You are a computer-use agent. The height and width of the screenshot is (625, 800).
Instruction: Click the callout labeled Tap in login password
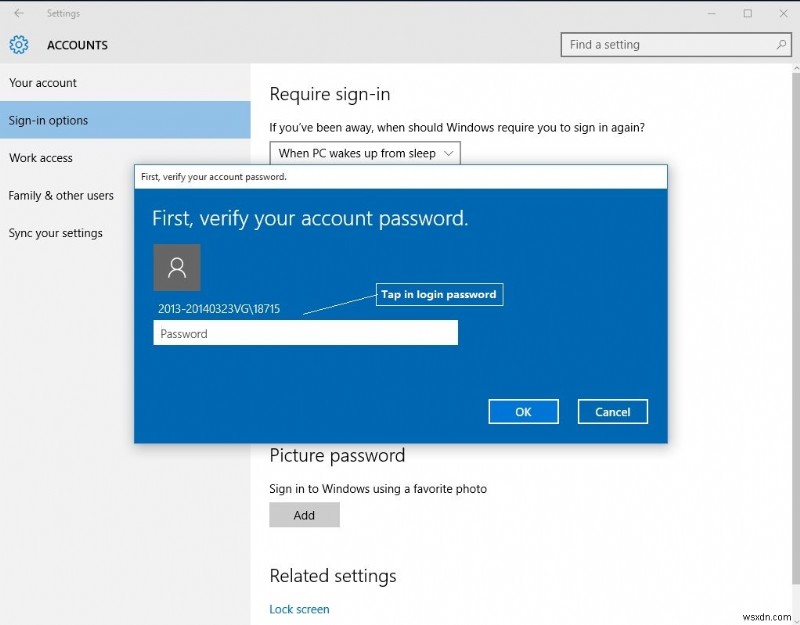[439, 294]
